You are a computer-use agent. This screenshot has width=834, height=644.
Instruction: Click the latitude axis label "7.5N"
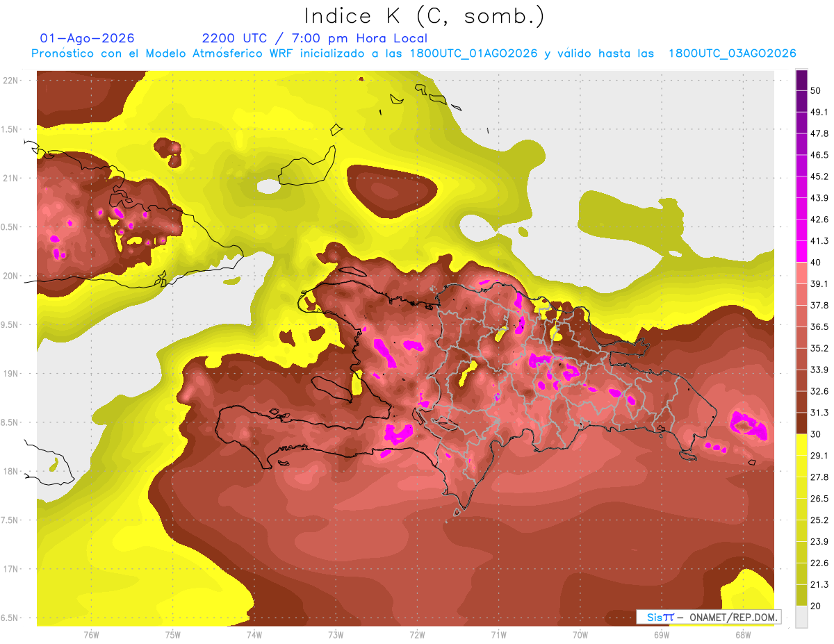point(10,520)
